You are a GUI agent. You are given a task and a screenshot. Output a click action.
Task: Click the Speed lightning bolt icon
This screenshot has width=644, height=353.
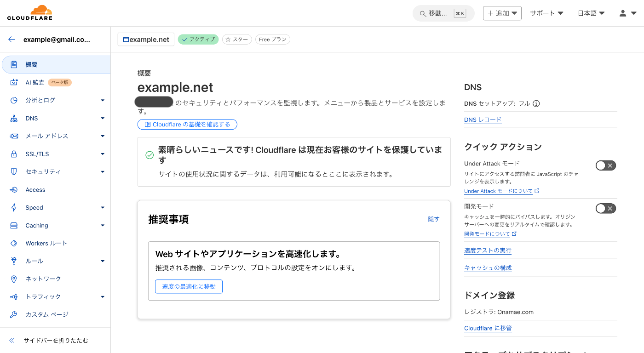14,207
